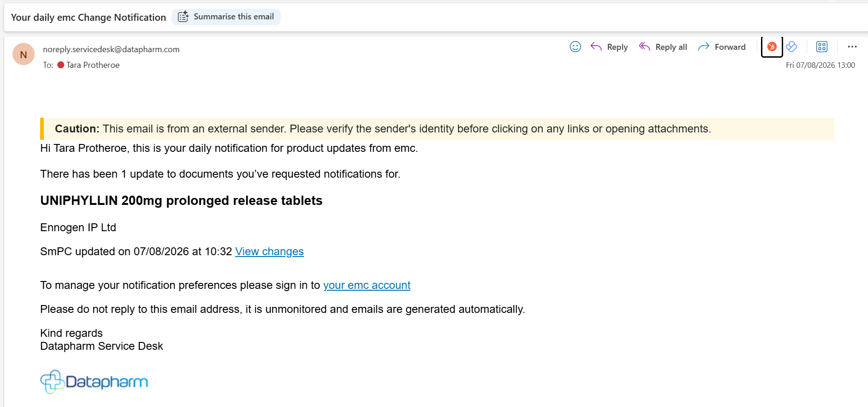The height and width of the screenshot is (407, 868).
Task: Open the Viva Insights add-in icon
Action: 791,47
